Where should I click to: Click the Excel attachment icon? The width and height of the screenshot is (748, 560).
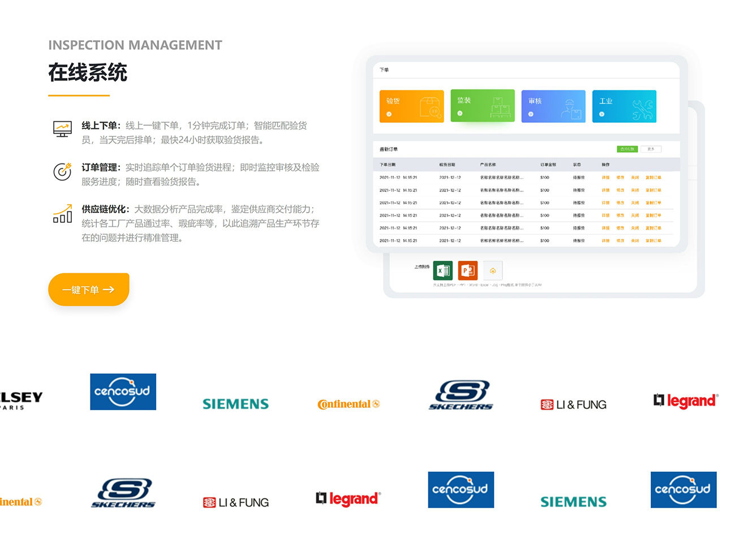pyautogui.click(x=443, y=271)
